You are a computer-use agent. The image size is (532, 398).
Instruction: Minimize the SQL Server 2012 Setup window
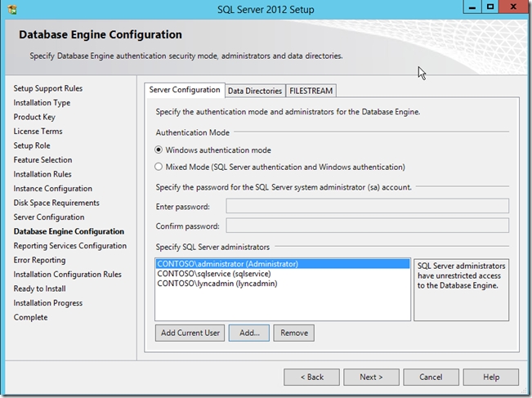click(472, 7)
